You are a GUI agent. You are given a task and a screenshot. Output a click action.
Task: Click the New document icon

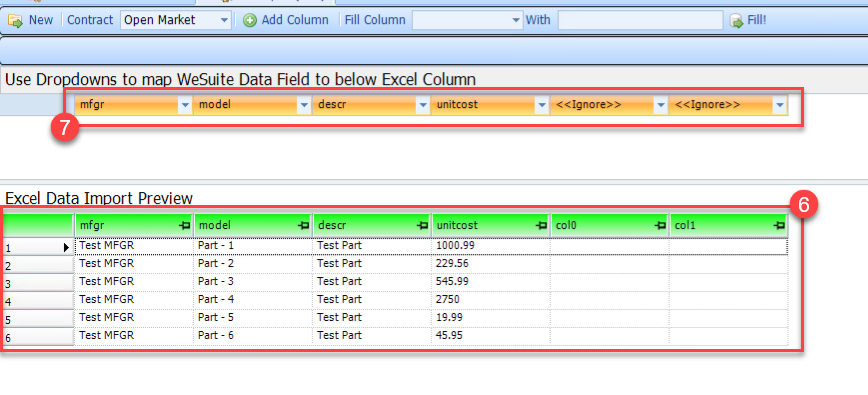pos(15,20)
